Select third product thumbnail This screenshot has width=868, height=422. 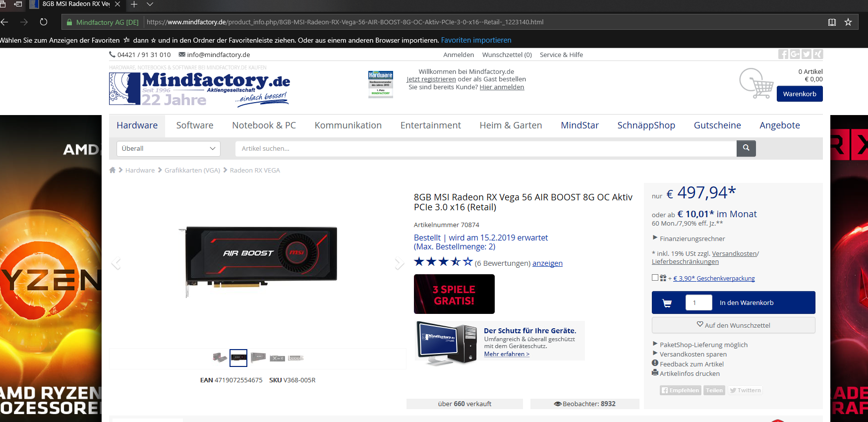click(x=258, y=358)
